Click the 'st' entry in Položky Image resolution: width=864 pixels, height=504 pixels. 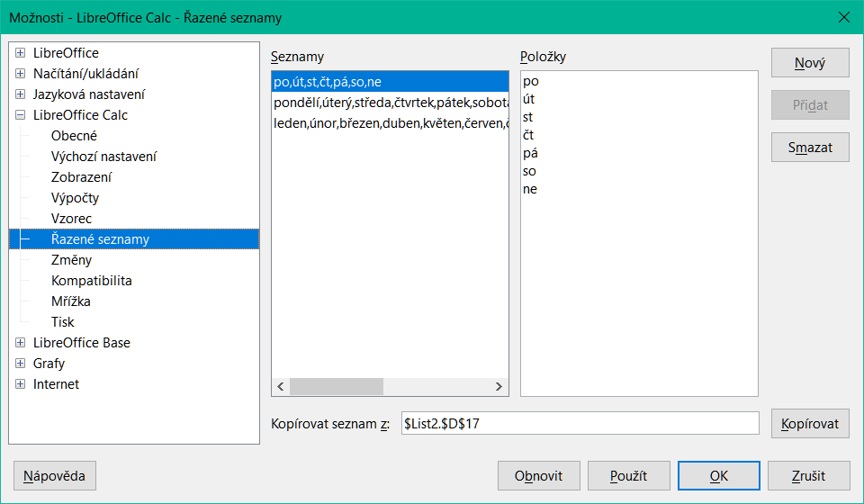click(527, 117)
